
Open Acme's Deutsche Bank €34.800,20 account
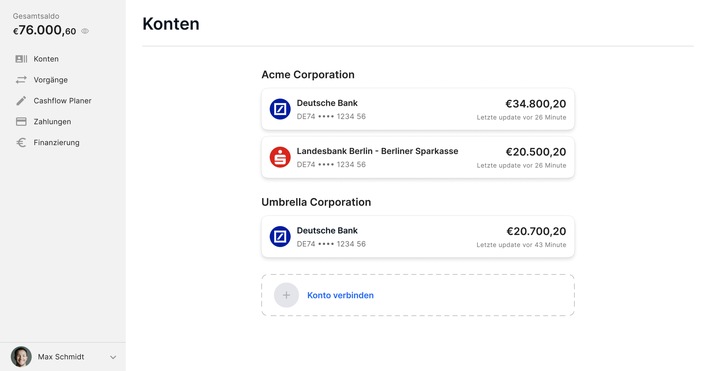[x=418, y=109]
